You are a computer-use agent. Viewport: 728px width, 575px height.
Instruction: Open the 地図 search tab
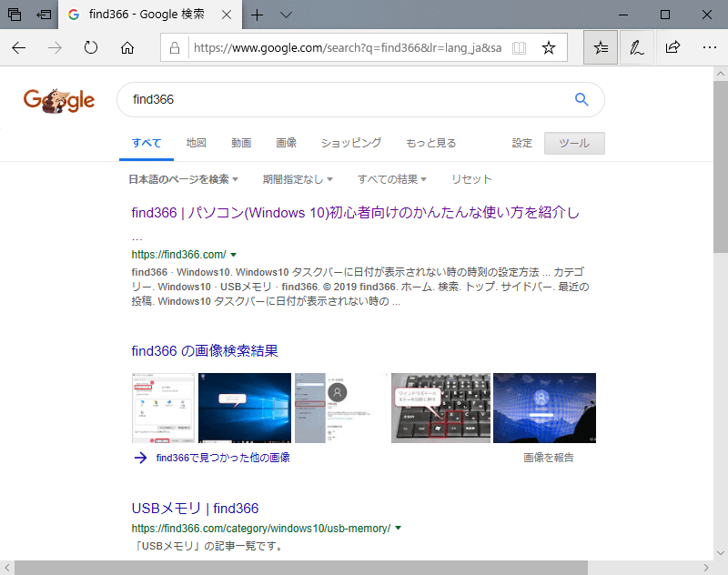197,143
